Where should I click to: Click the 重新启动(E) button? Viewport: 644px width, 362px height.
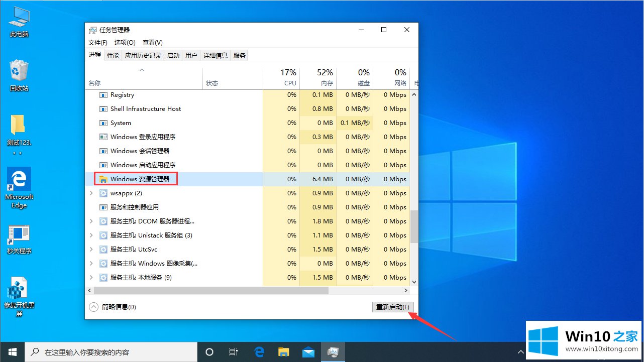393,307
